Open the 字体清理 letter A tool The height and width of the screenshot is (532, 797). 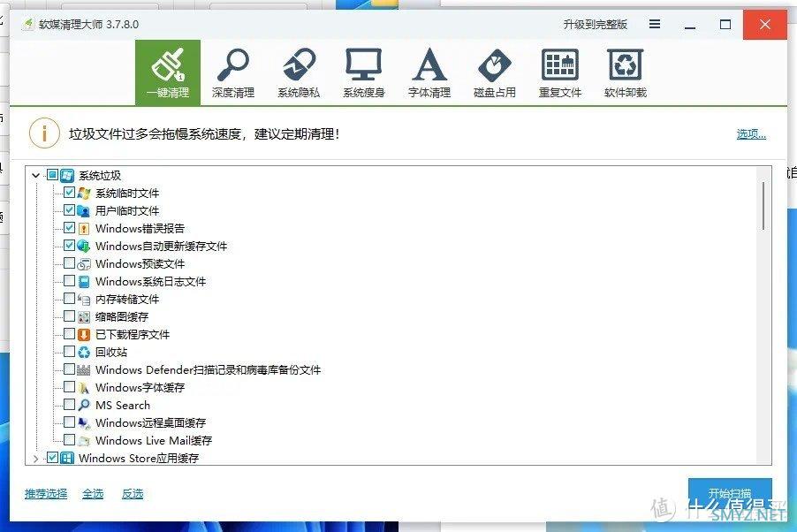point(429,72)
